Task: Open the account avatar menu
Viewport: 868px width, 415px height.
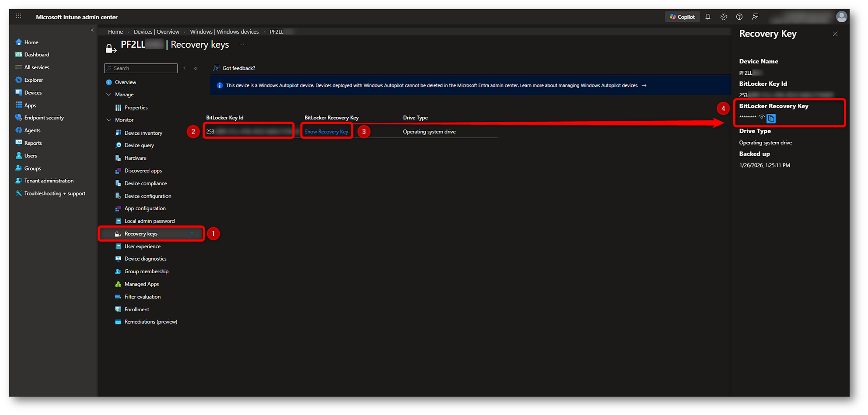Action: (x=841, y=17)
